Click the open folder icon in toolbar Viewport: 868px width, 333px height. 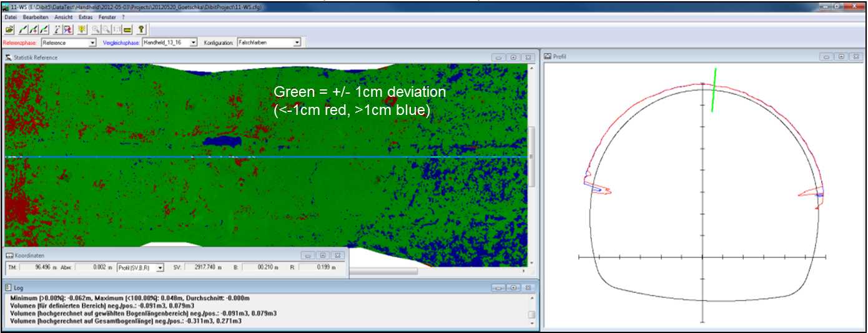coord(9,29)
